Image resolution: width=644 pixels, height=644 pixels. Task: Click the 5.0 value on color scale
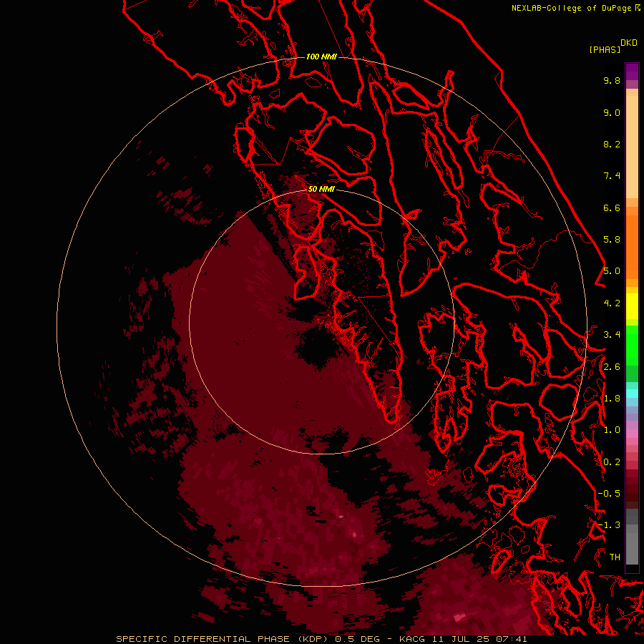[x=612, y=271]
